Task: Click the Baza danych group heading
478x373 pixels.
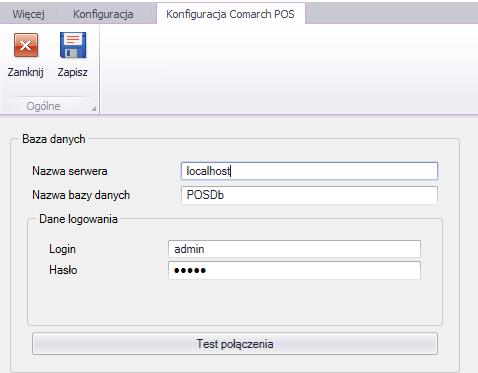Action: coord(54,139)
